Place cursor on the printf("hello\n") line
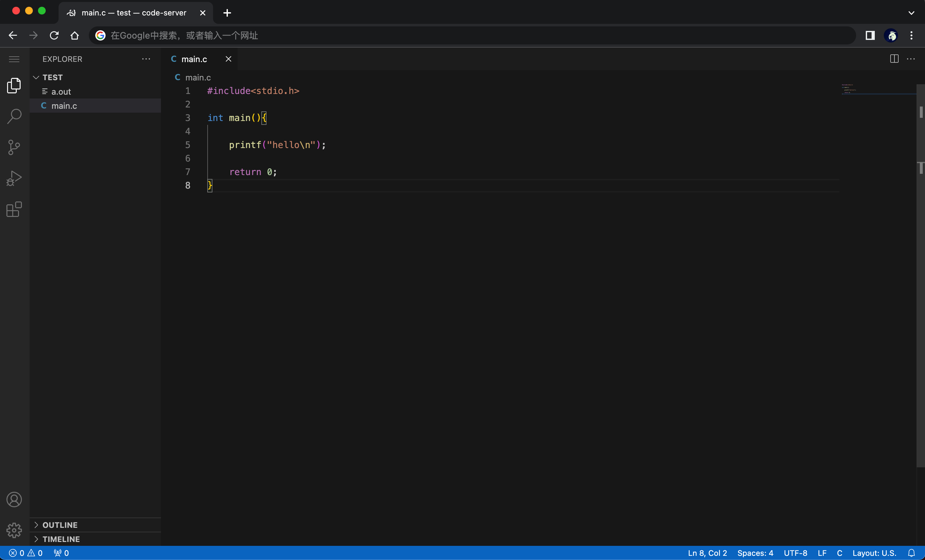This screenshot has width=925, height=560. coord(277,145)
